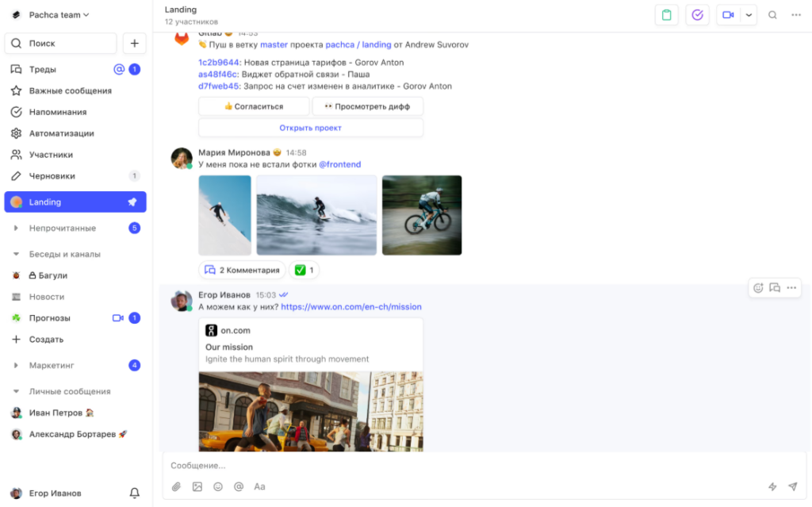
Task: Open commit as48f46c link
Action: [217, 74]
